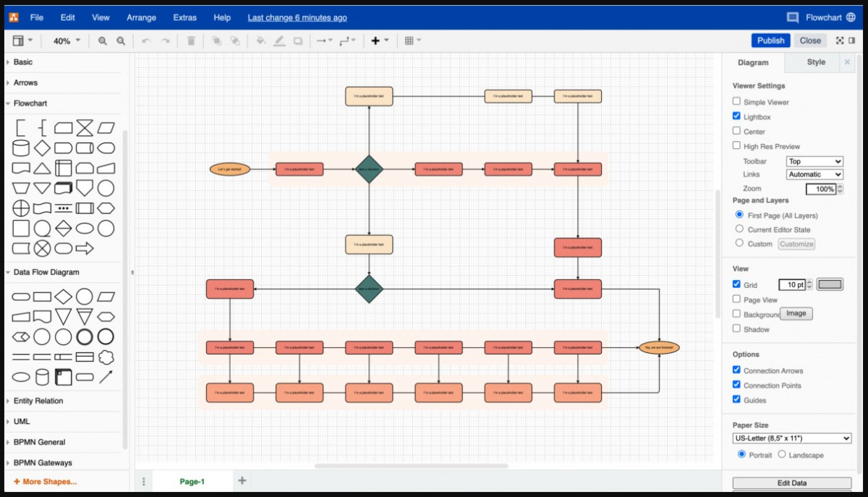Click the fill color paint bucket icon

click(x=260, y=41)
